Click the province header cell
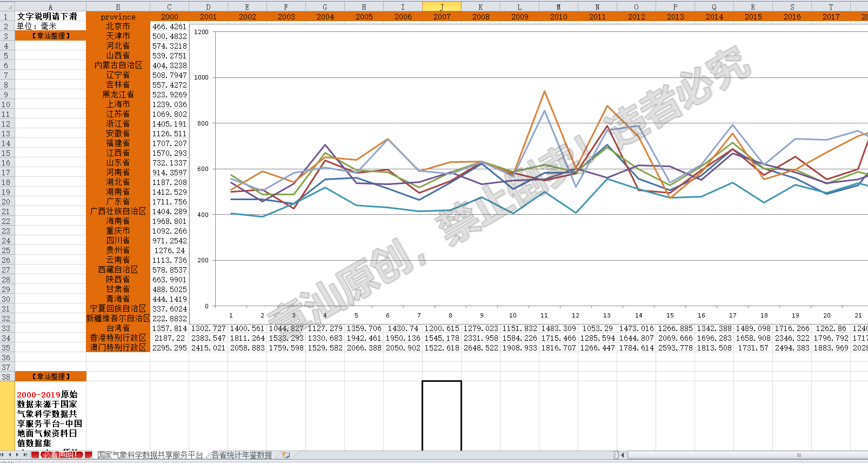 [118, 17]
